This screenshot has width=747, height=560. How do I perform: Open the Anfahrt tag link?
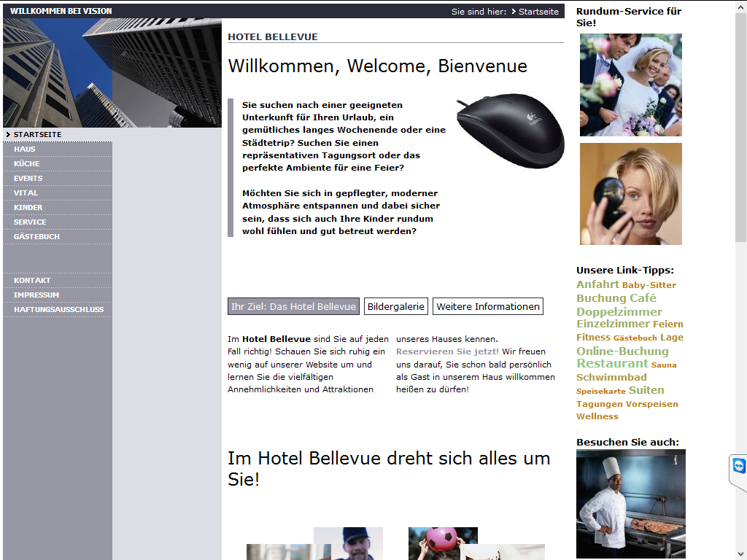tap(597, 284)
